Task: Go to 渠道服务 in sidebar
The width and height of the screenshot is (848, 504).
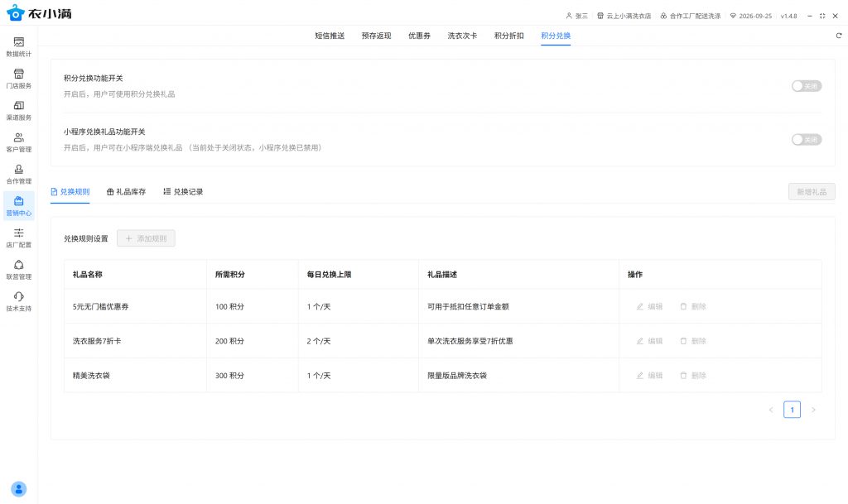Action: click(x=18, y=110)
